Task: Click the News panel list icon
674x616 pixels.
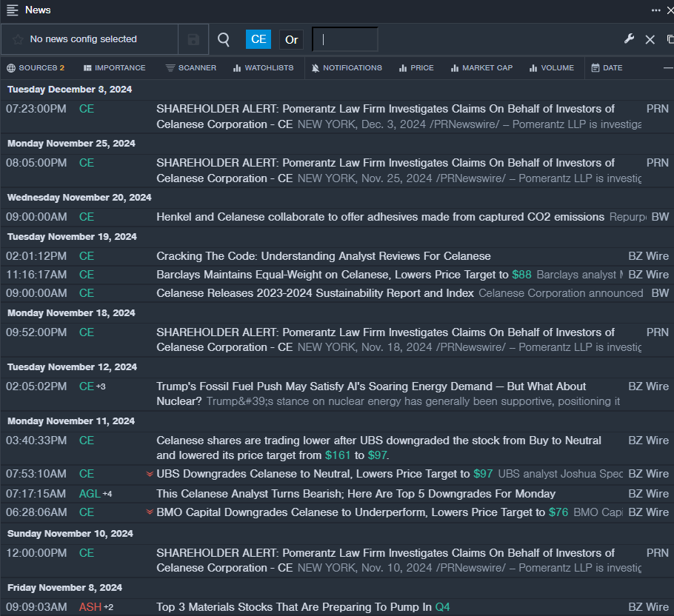Action: click(x=13, y=10)
